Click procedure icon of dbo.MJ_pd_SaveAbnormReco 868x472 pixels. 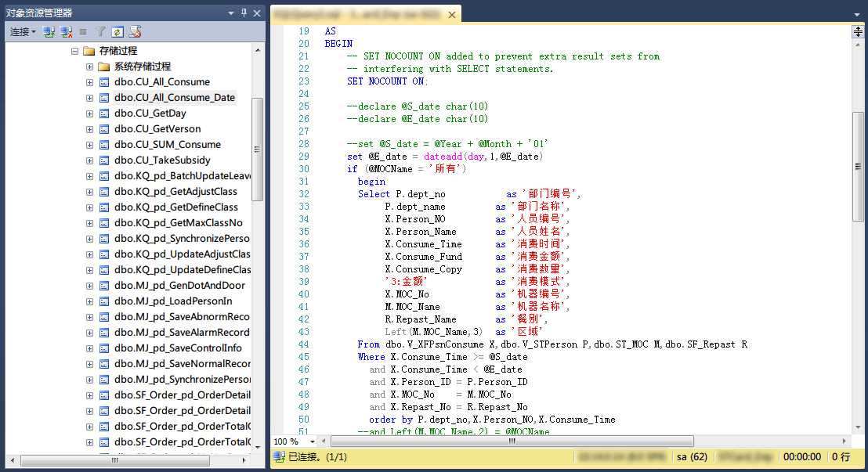(x=104, y=317)
